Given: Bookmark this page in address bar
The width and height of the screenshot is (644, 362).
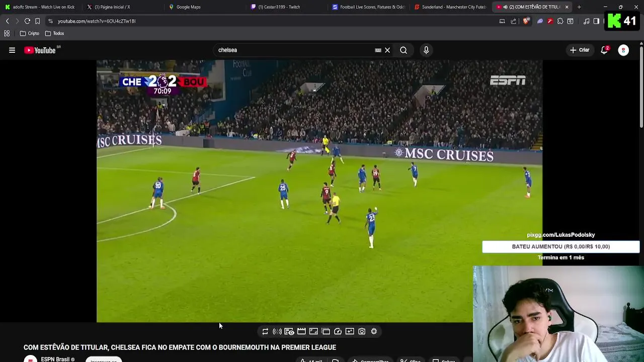Looking at the screenshot, I should tap(37, 21).
